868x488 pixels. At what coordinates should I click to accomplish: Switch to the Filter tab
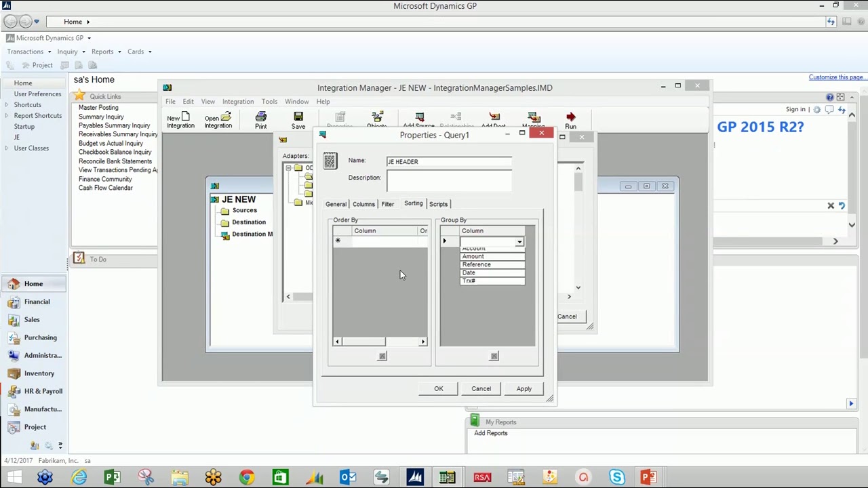[388, 204]
